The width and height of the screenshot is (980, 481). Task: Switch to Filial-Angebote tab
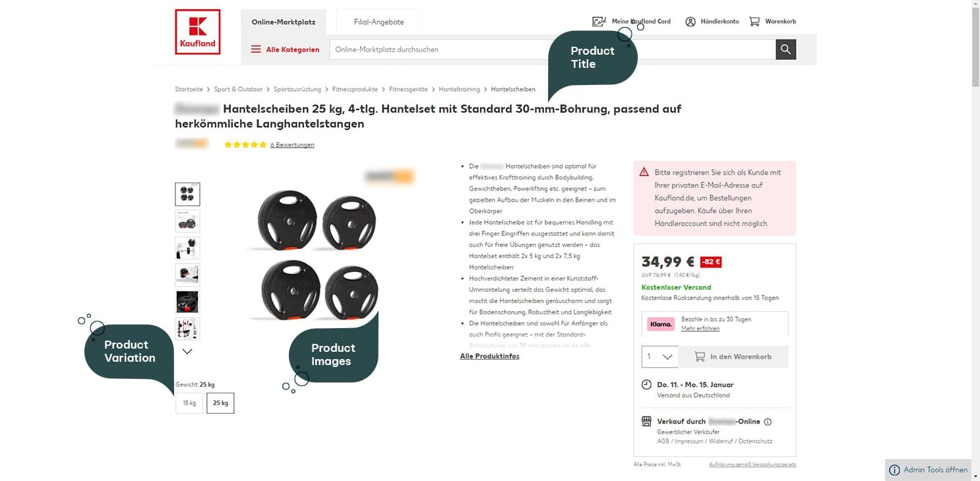[x=379, y=22]
